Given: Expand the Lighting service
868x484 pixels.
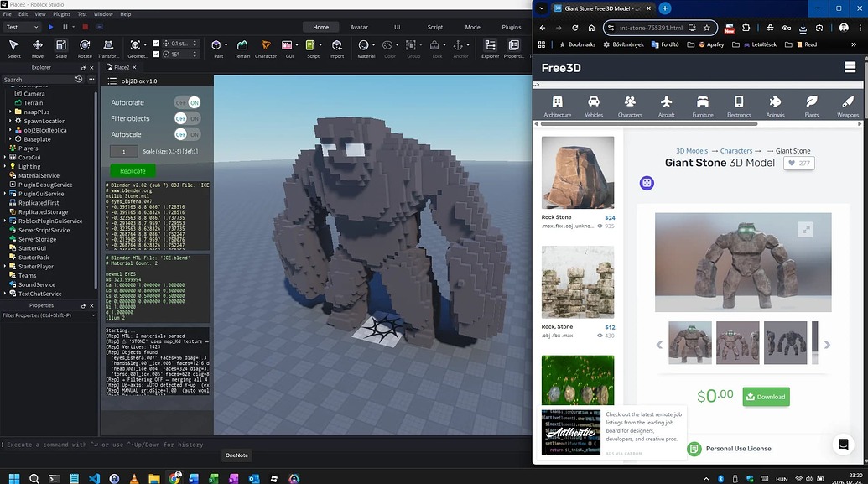Looking at the screenshot, I should [x=5, y=166].
